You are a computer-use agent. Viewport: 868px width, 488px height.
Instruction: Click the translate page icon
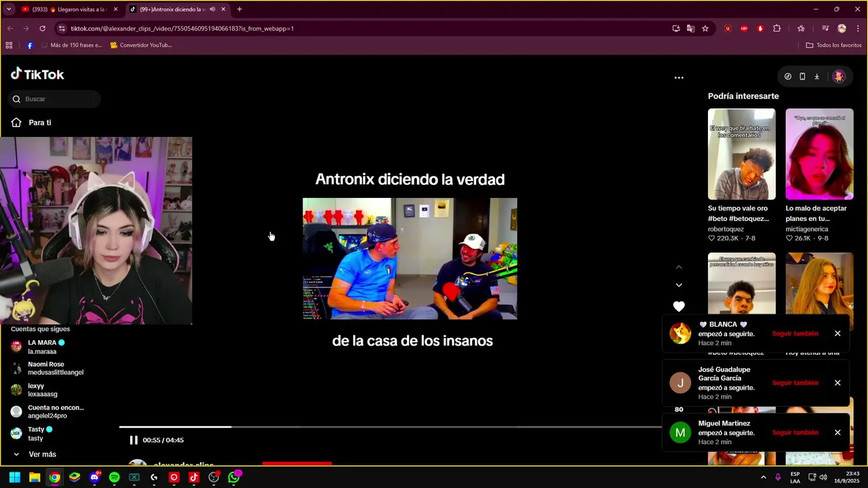tap(690, 28)
